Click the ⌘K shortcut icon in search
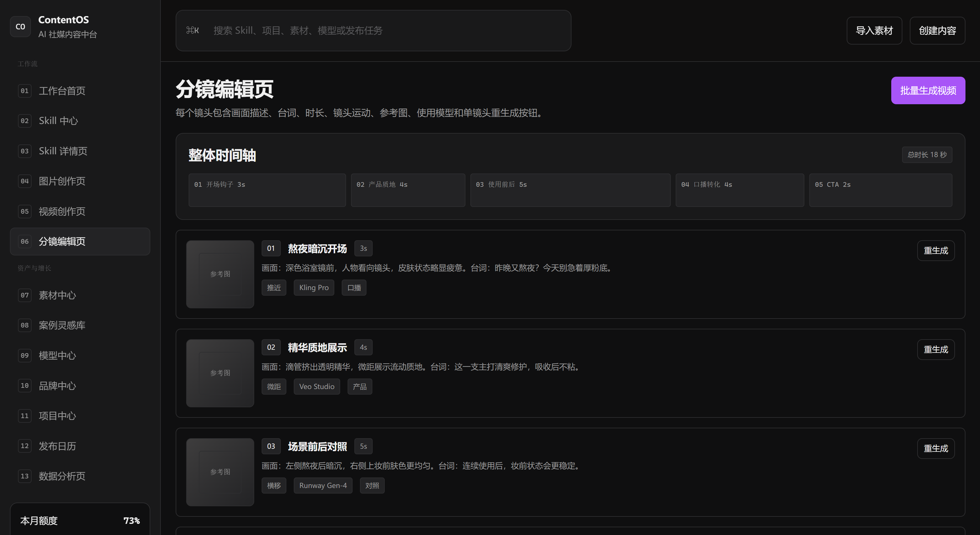 (192, 30)
